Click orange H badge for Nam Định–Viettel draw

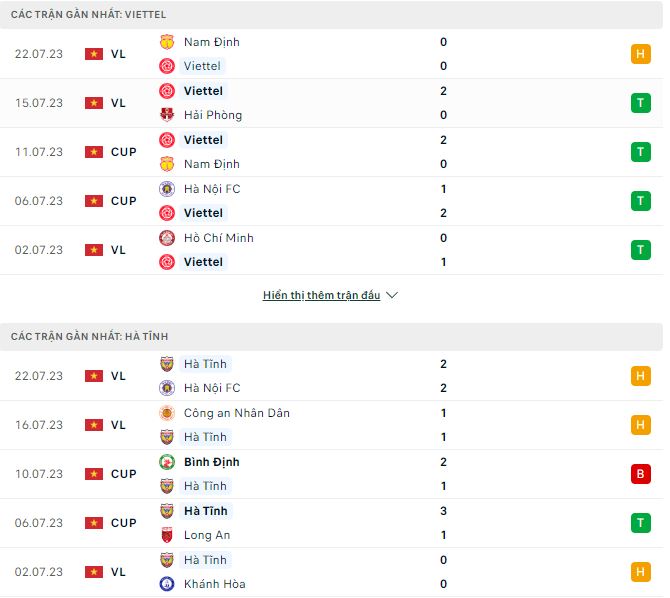pos(641,54)
